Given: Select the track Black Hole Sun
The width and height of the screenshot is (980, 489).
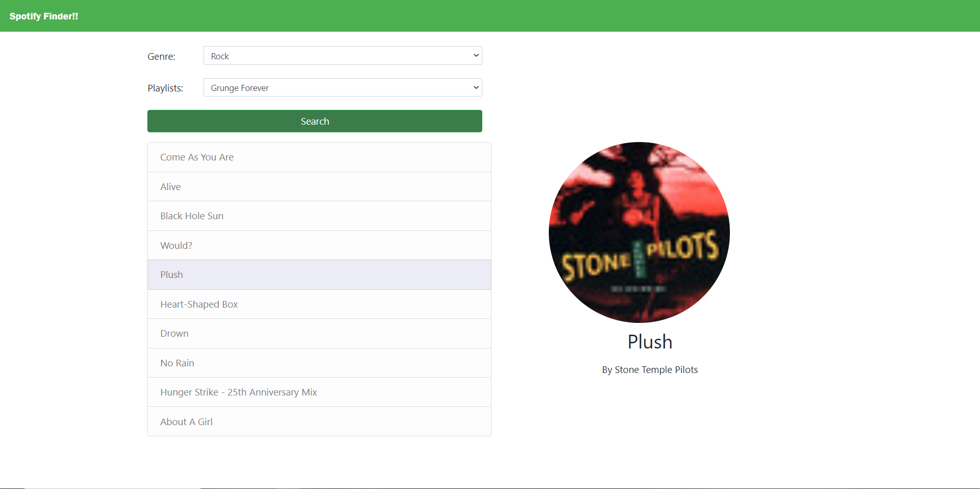Looking at the screenshot, I should [x=319, y=216].
